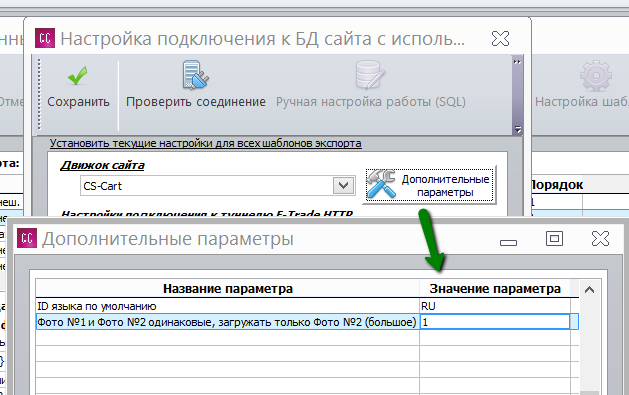Edit the value cell containing 1

tap(495, 322)
